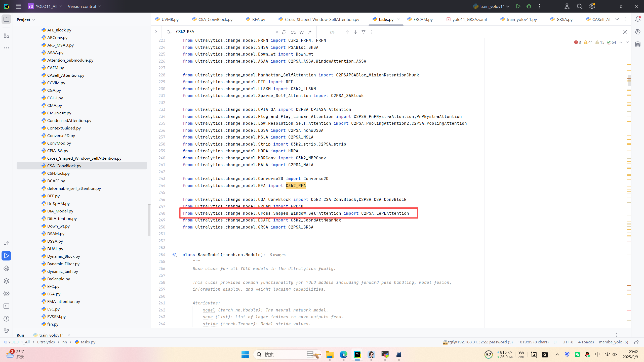
Task: Open the Terminal tool window
Action: pos(6,306)
